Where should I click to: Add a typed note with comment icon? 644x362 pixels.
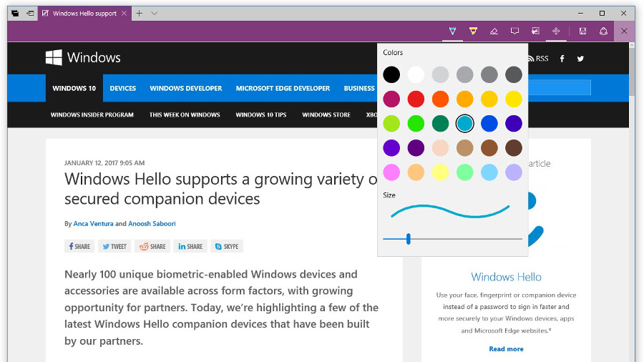[514, 31]
